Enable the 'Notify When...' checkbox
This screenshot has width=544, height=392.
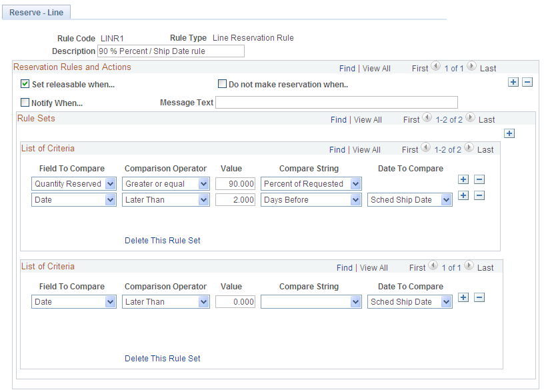(24, 102)
